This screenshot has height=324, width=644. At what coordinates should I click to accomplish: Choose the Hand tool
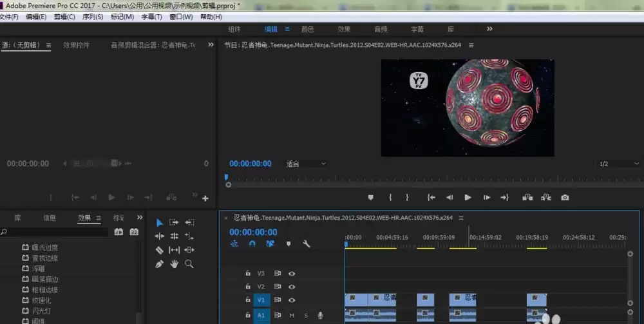(174, 264)
